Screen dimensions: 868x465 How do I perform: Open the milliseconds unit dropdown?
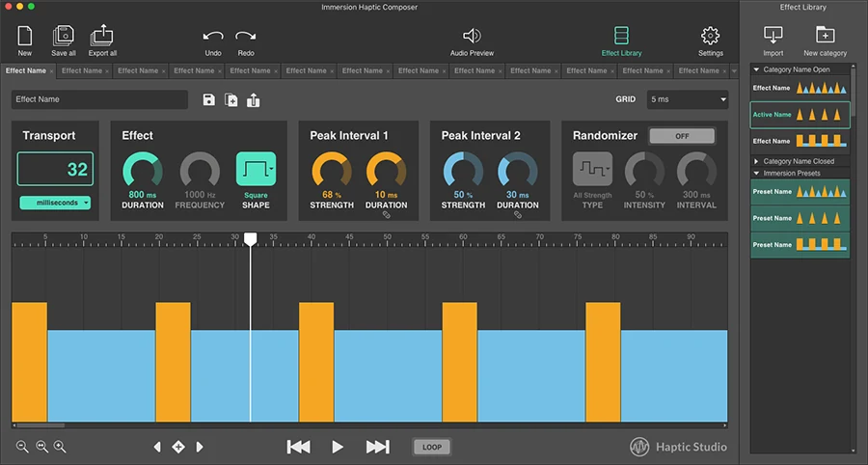click(55, 203)
